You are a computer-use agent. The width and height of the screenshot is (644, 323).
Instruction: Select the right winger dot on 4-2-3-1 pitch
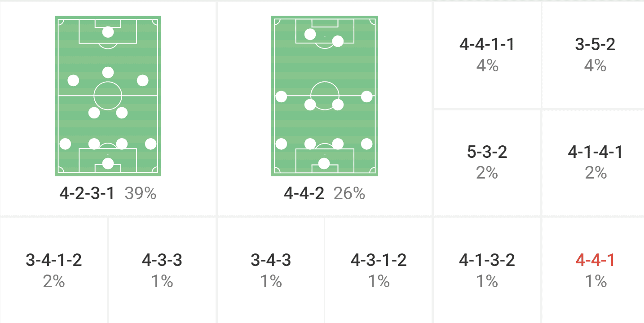point(142,80)
